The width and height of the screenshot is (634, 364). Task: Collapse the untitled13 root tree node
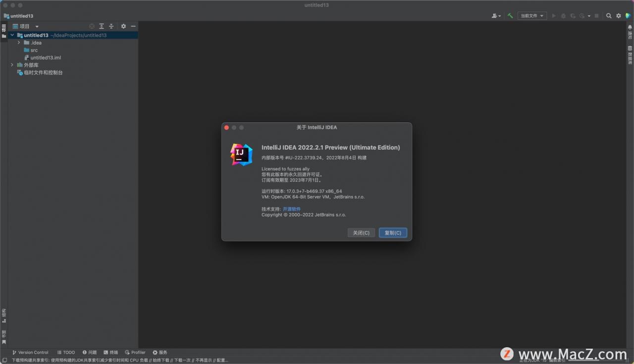12,35
